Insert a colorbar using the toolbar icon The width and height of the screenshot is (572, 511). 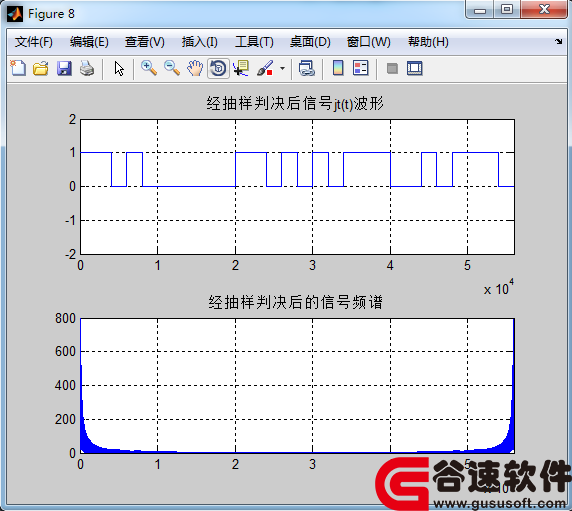(338, 68)
